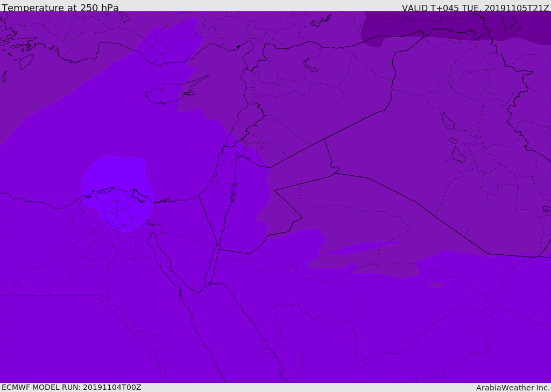This screenshot has width=551, height=392.
Task: Click the bright purple blob over the Nile Delta
Action: [x=117, y=193]
